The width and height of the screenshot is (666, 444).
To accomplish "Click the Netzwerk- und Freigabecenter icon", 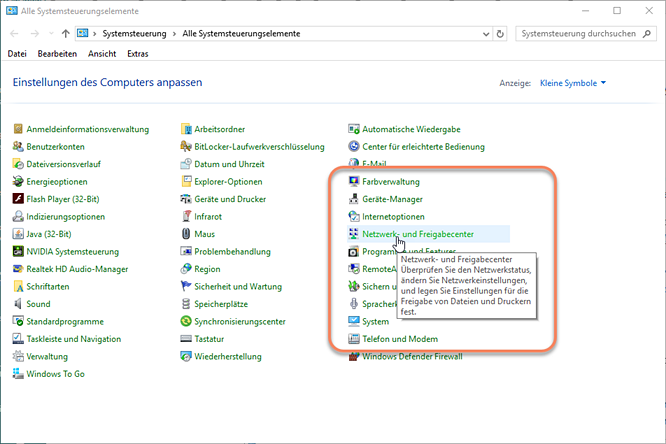I will pyautogui.click(x=354, y=234).
